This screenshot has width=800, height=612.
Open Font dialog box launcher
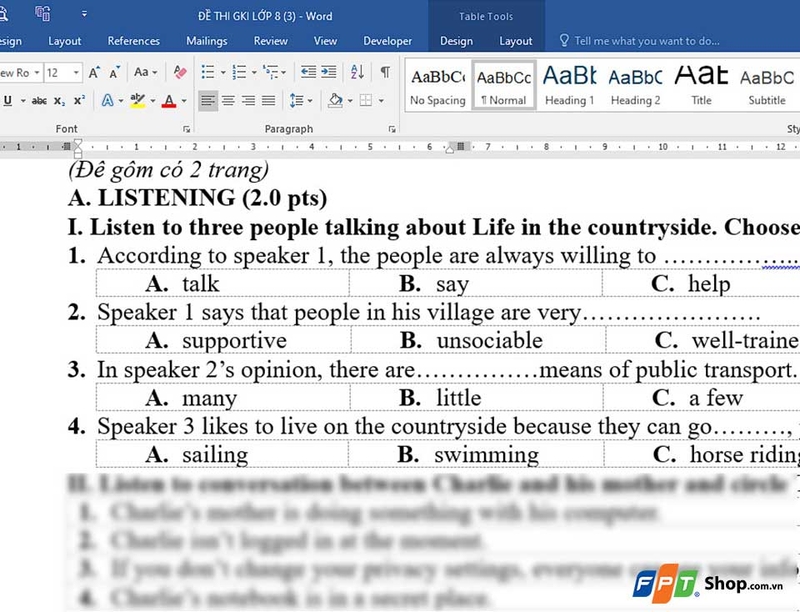[187, 130]
